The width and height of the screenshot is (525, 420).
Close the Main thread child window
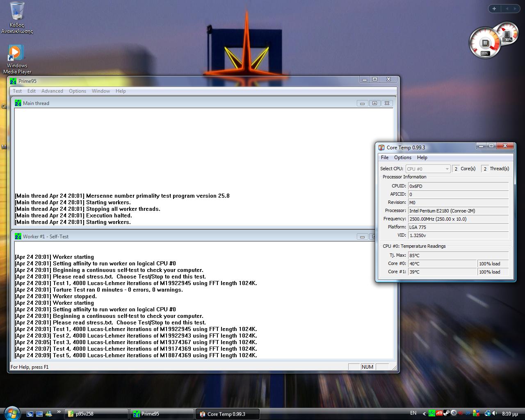pyautogui.click(x=387, y=103)
